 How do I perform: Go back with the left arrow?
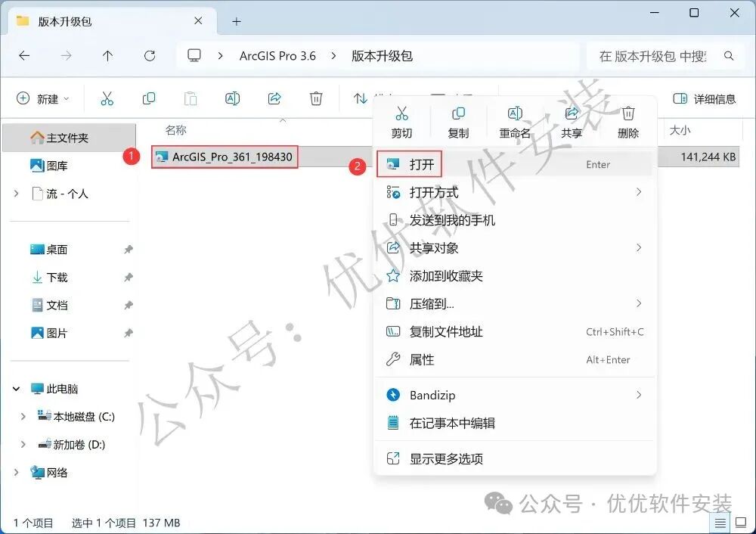24,56
